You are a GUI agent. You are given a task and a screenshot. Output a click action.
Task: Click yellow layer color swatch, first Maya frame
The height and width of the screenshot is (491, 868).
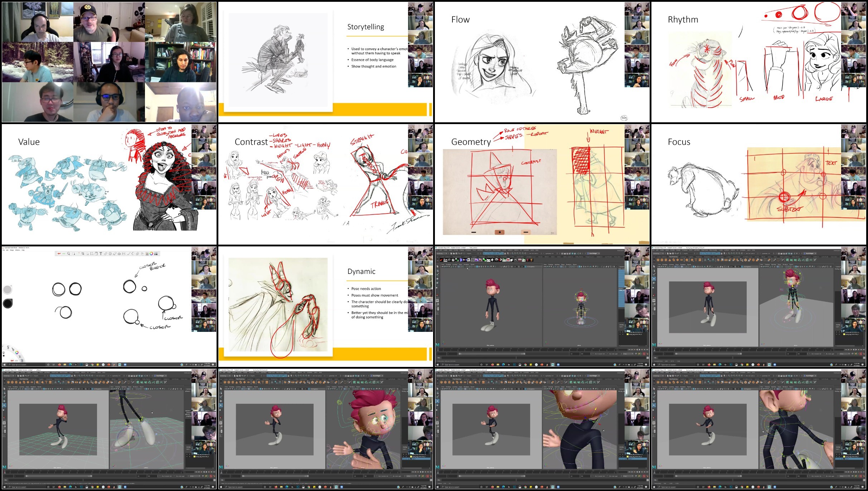627,334
